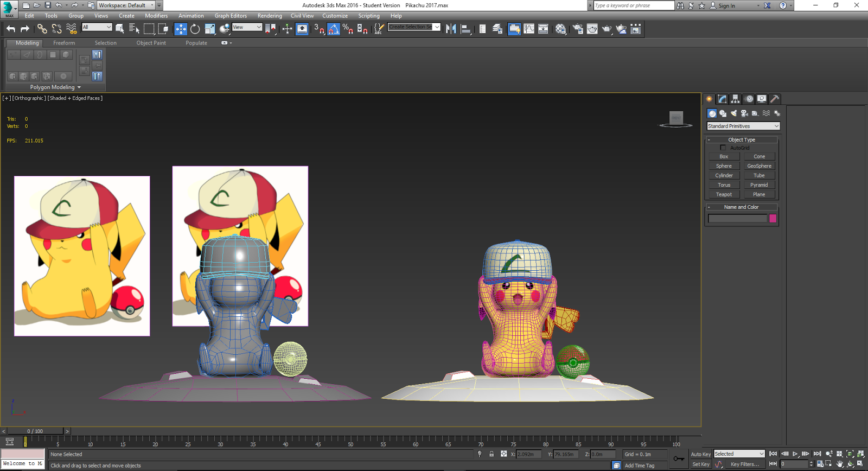Open the Create Selection Set dropdown

[414, 27]
